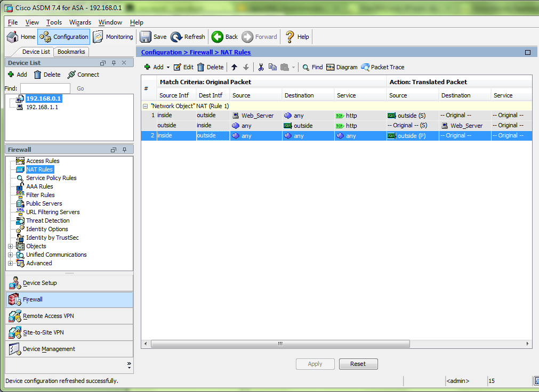Open the Tools menu
The width and height of the screenshot is (539, 392).
tap(54, 22)
